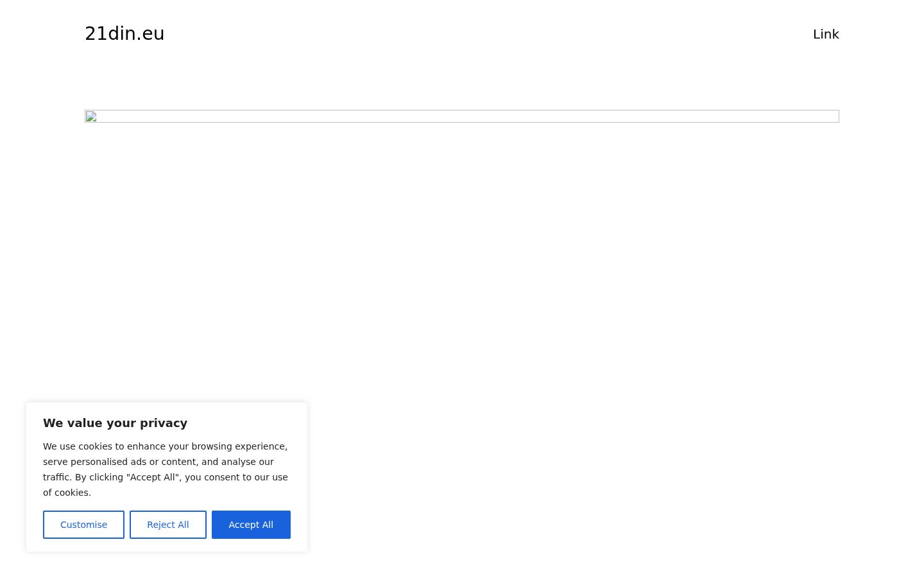The width and height of the screenshot is (924, 578).
Task: Click the 'serve personalised ads or content' line
Action: tap(158, 462)
